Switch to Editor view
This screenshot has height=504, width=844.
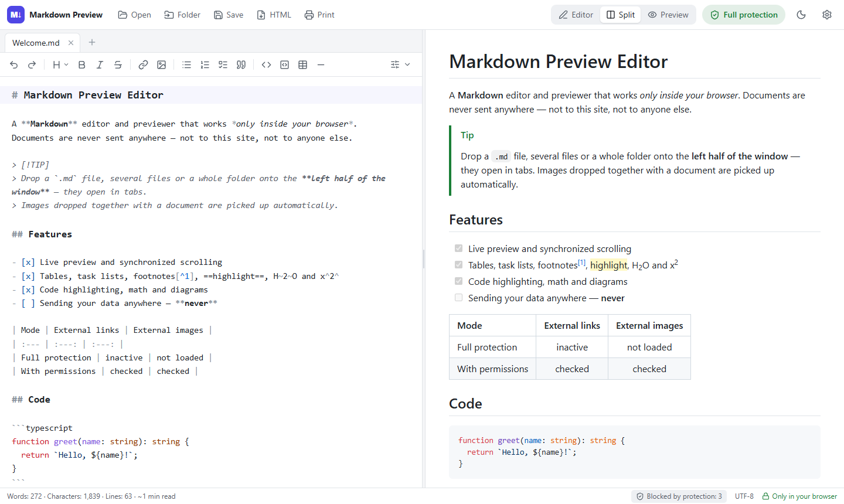click(x=576, y=15)
